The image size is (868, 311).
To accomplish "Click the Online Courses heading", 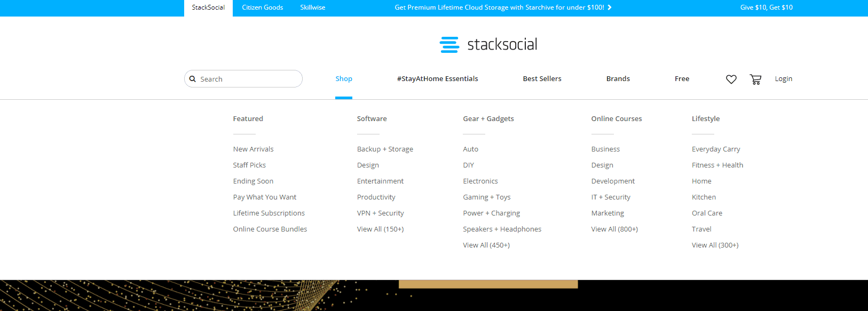I will pyautogui.click(x=616, y=118).
